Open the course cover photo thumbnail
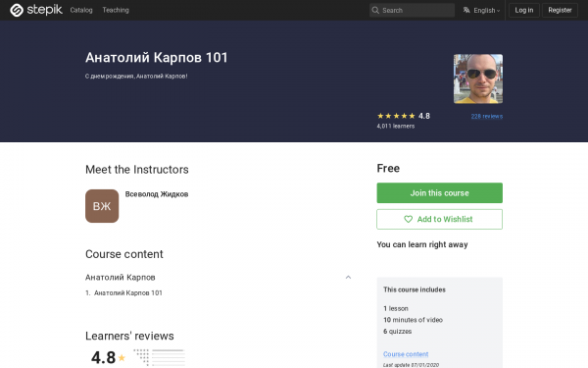588x368 pixels. pyautogui.click(x=478, y=79)
